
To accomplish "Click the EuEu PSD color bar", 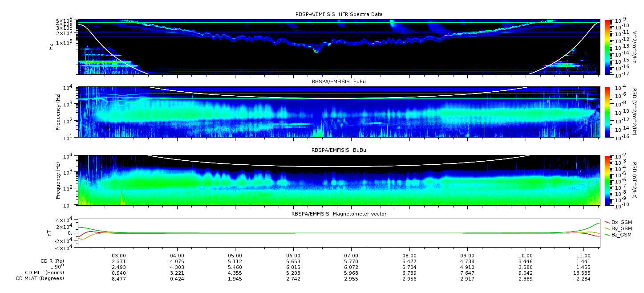I will pos(607,112).
